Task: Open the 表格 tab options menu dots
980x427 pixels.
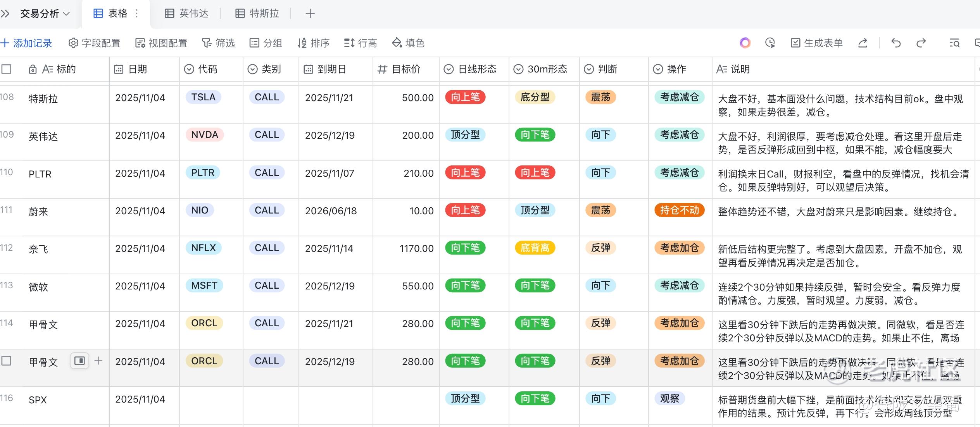Action: (137, 14)
